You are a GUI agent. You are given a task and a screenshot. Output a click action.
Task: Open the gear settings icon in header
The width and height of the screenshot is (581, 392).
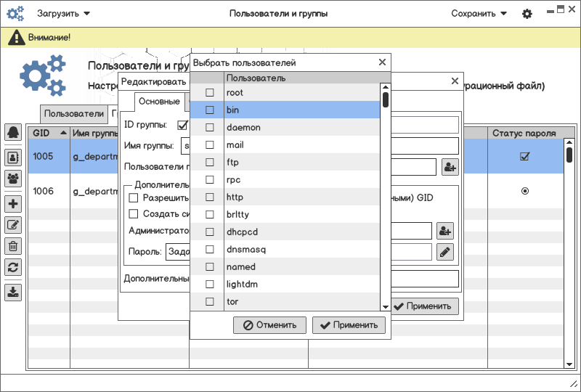(x=527, y=14)
